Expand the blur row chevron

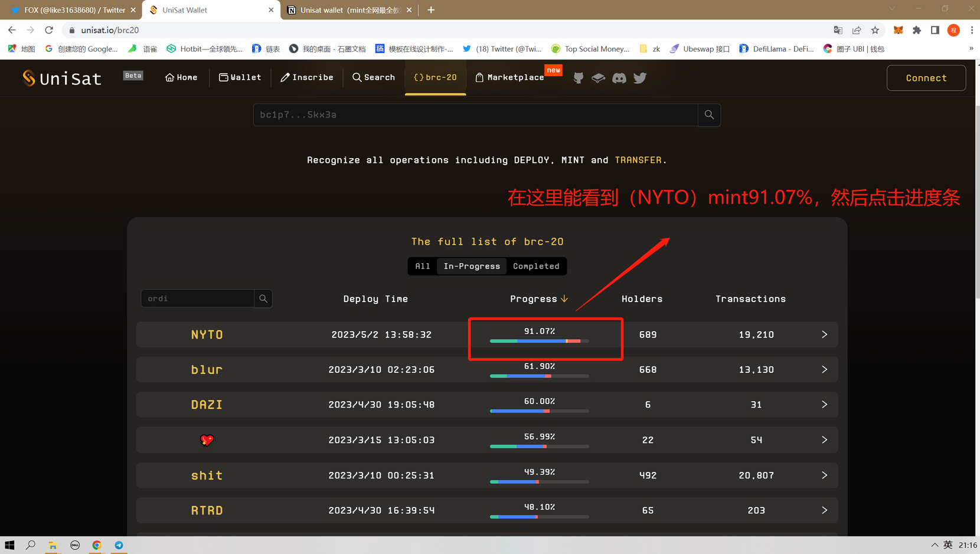824,369
